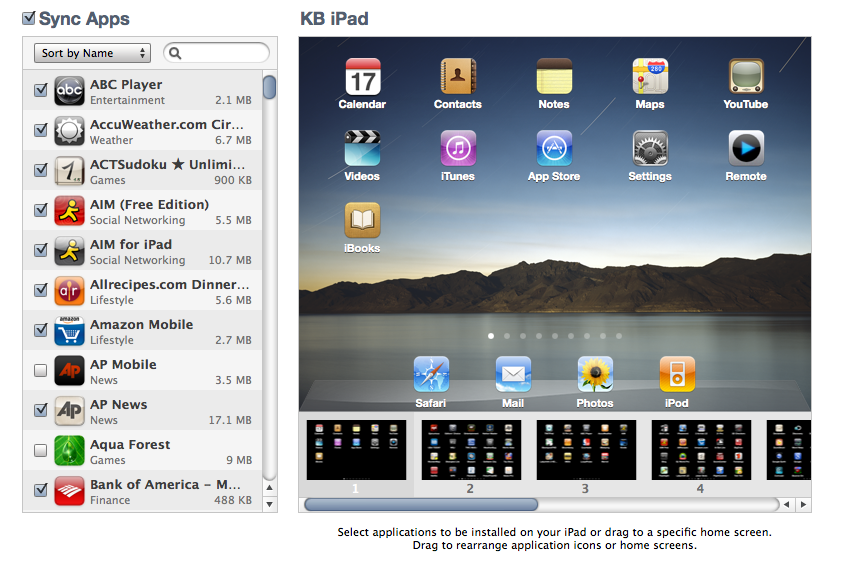Click the iBooks app icon
Image resolution: width=846 pixels, height=567 pixels.
(363, 220)
